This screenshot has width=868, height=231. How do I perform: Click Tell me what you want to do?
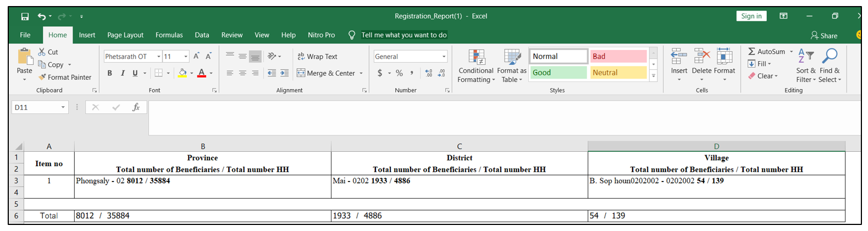[404, 35]
